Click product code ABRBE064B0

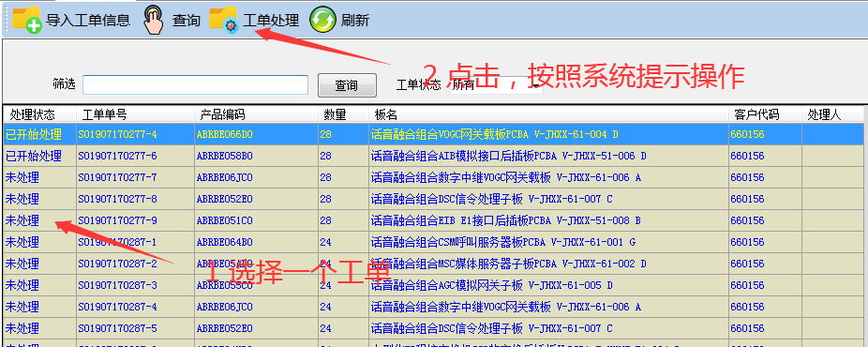click(224, 242)
